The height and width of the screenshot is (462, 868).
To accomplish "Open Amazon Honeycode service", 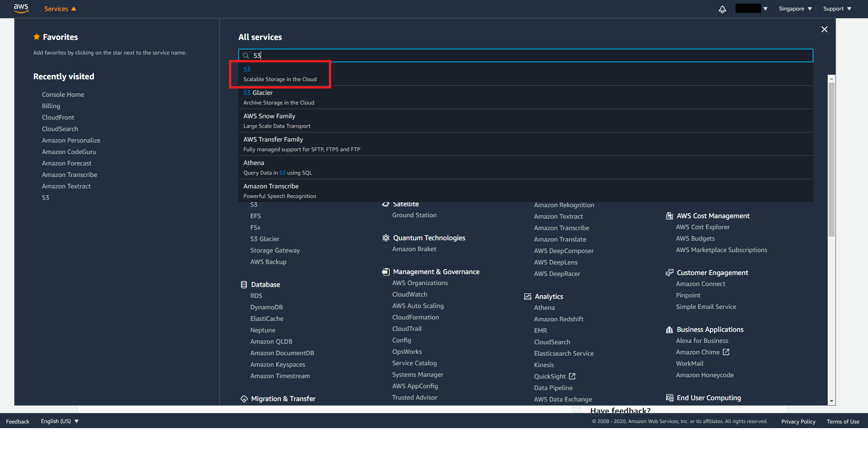I will tap(704, 375).
